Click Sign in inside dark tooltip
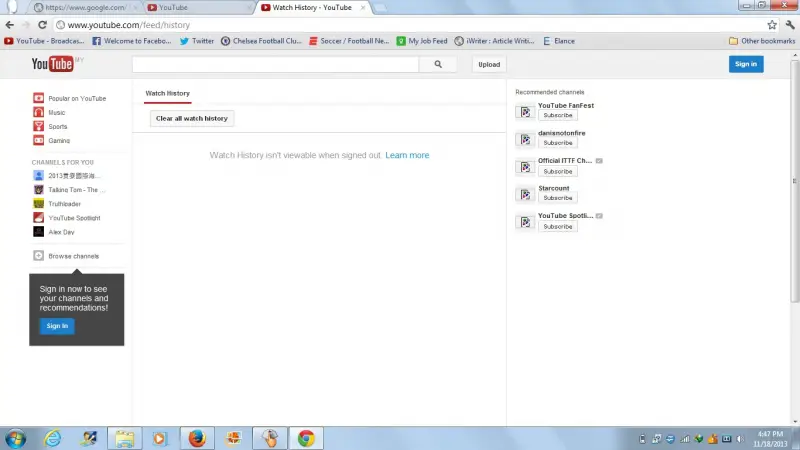Image resolution: width=800 pixels, height=450 pixels. click(57, 326)
